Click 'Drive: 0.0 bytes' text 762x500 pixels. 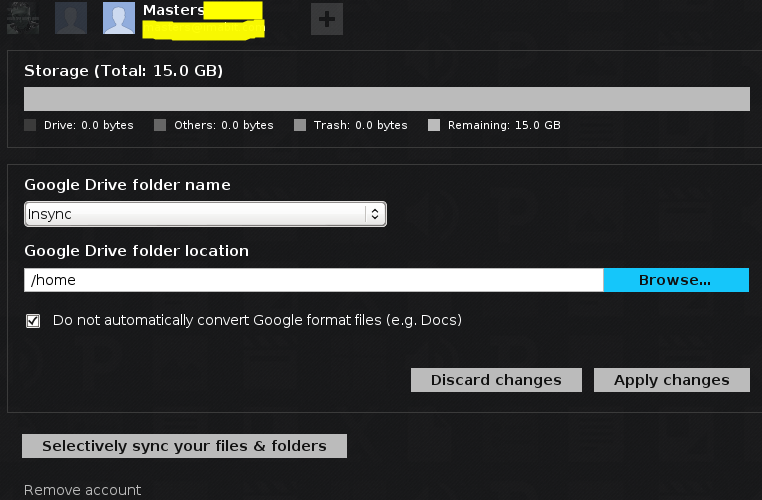[88, 125]
